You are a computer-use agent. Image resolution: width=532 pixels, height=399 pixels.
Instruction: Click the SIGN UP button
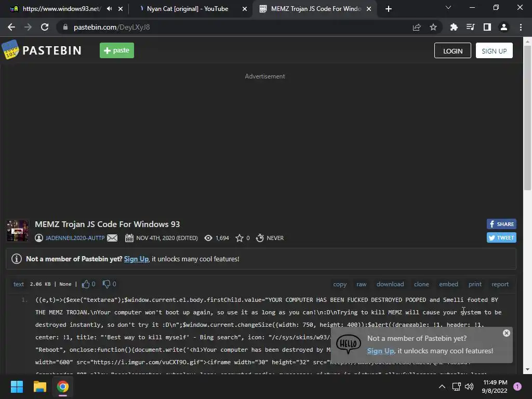(x=494, y=50)
